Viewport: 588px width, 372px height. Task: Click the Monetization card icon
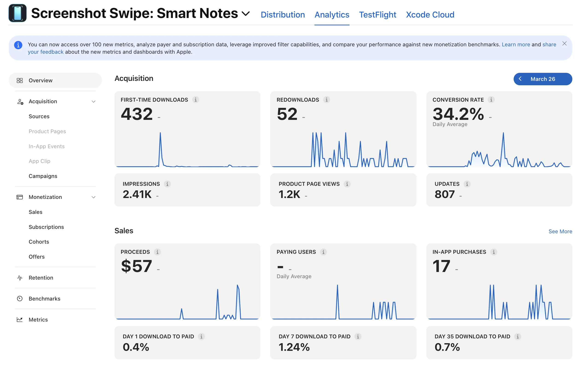pos(20,197)
